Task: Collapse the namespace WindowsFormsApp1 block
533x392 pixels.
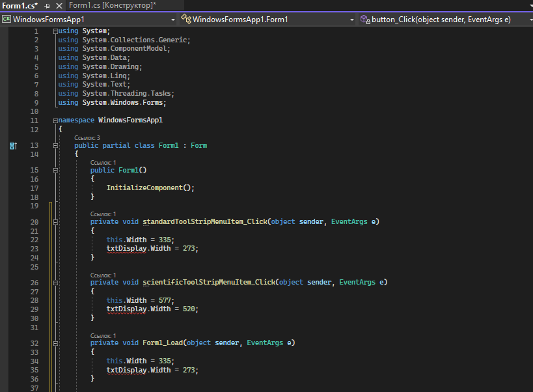Action: 56,120
